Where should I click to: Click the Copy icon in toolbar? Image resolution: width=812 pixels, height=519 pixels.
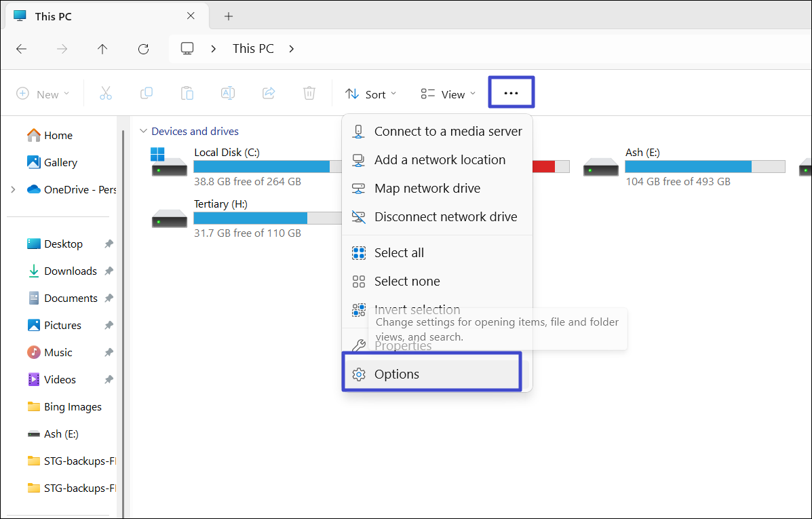coord(146,94)
